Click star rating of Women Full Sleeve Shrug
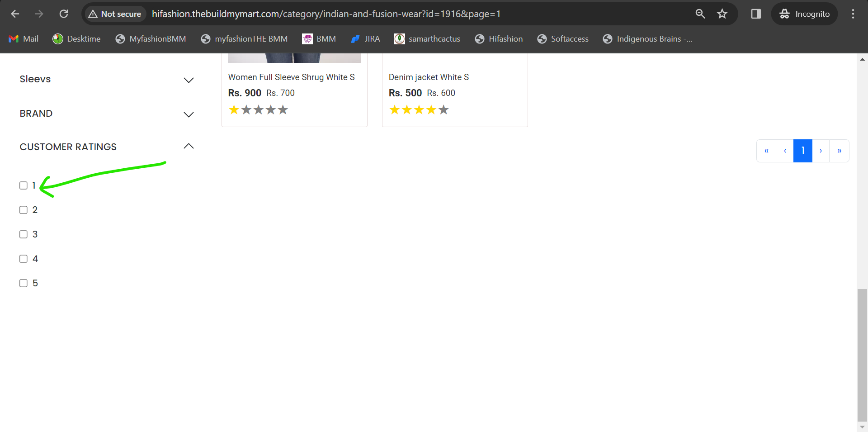The image size is (868, 432). (x=258, y=110)
